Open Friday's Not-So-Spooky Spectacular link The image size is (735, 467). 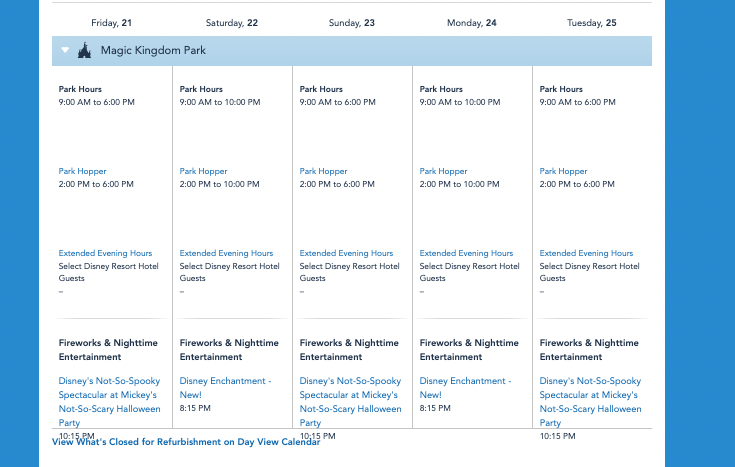click(110, 395)
